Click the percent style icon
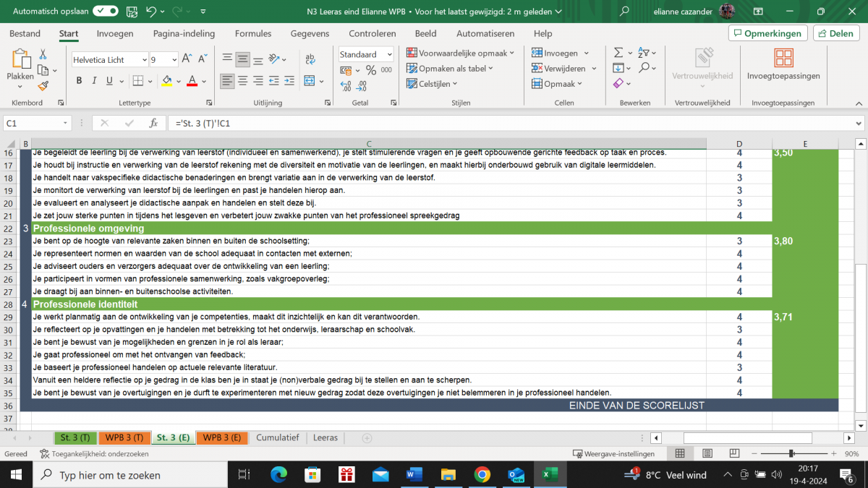Image resolution: width=868 pixels, height=488 pixels. 370,70
